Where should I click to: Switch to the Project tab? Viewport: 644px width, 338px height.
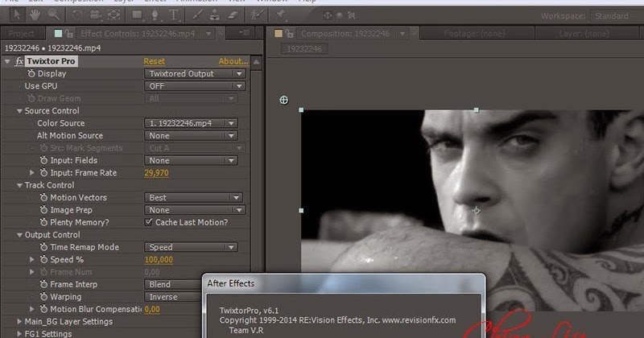pyautogui.click(x=22, y=34)
